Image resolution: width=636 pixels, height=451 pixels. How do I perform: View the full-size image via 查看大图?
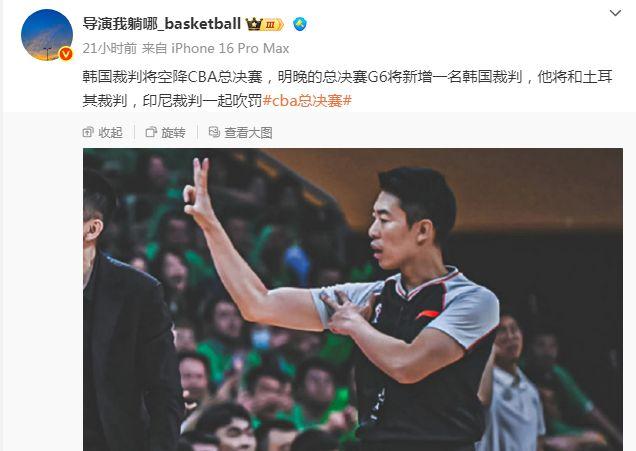click(248, 133)
